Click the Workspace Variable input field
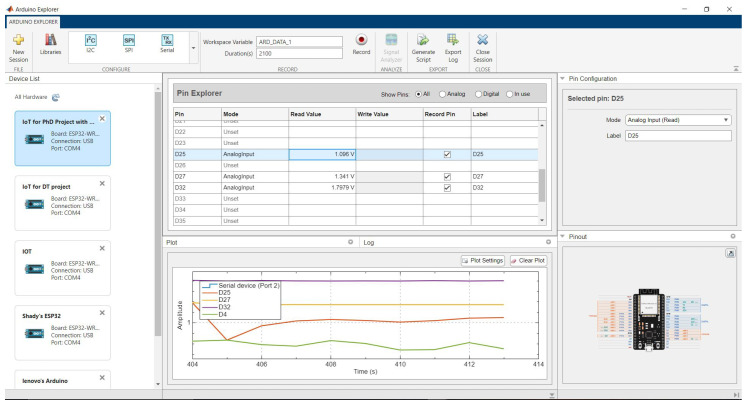Screen dimensions: 748x404 [299, 42]
